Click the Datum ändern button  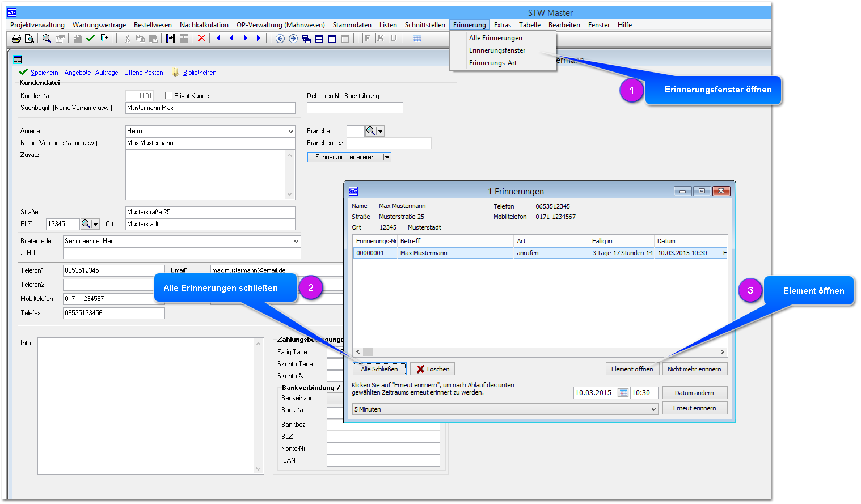(x=694, y=393)
